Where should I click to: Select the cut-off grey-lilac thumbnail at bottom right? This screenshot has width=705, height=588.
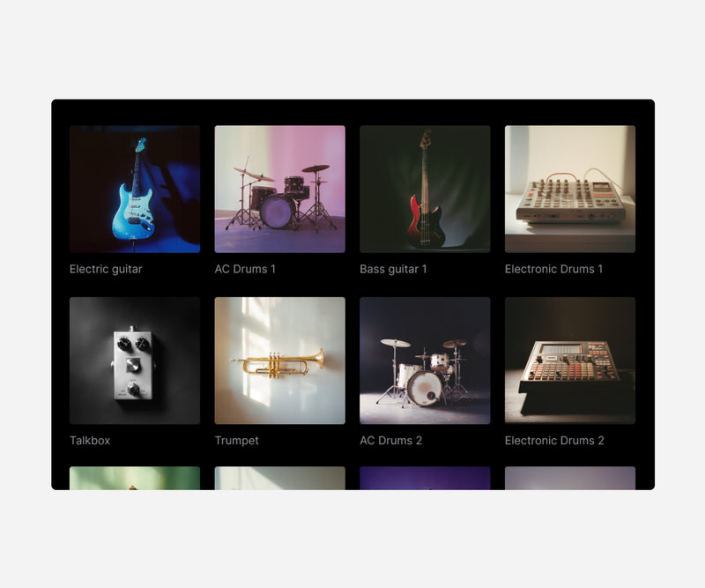[570, 478]
